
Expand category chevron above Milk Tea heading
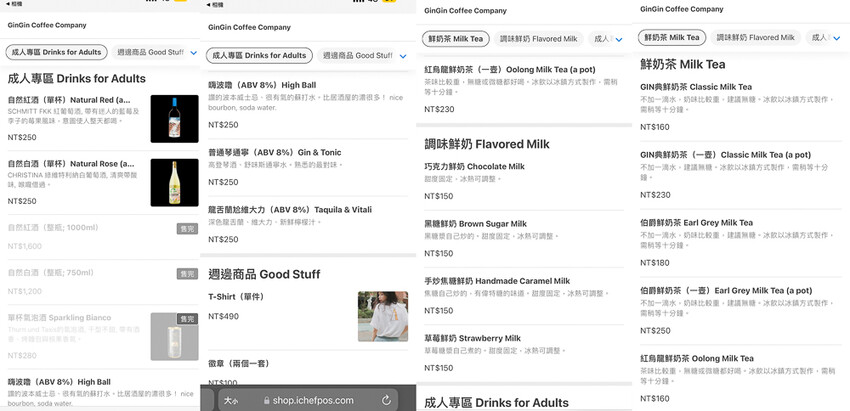tap(834, 39)
